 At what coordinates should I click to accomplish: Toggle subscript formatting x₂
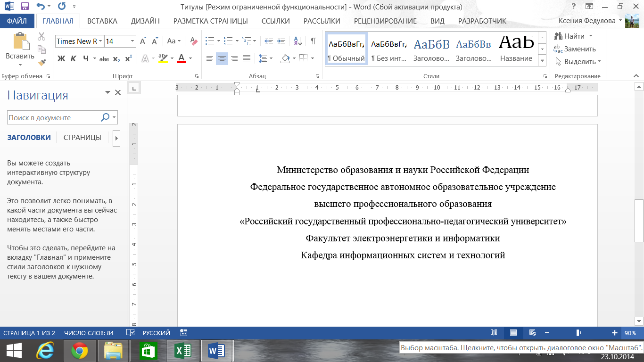pyautogui.click(x=116, y=59)
